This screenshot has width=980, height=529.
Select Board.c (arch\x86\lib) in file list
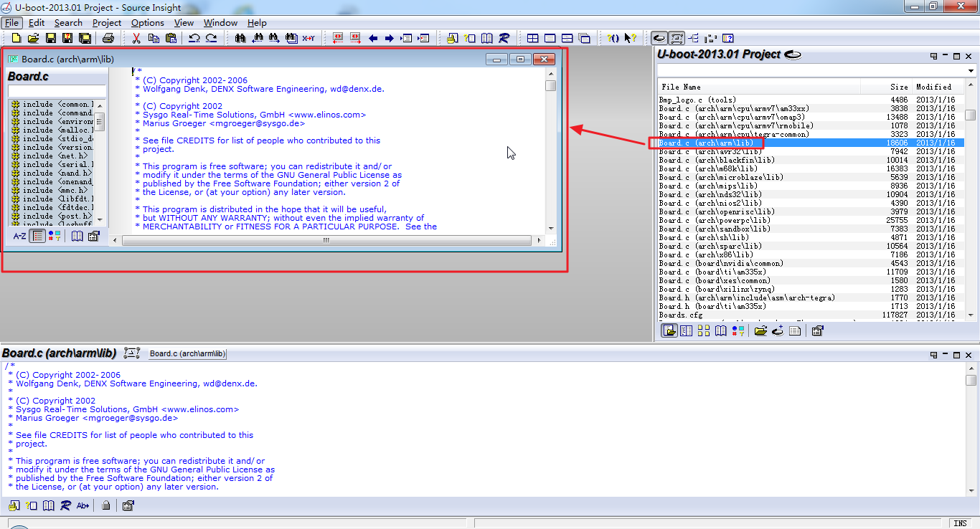coord(811,254)
